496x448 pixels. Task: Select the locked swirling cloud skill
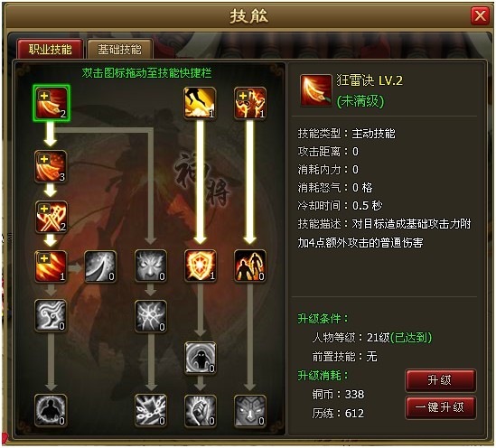(x=51, y=315)
